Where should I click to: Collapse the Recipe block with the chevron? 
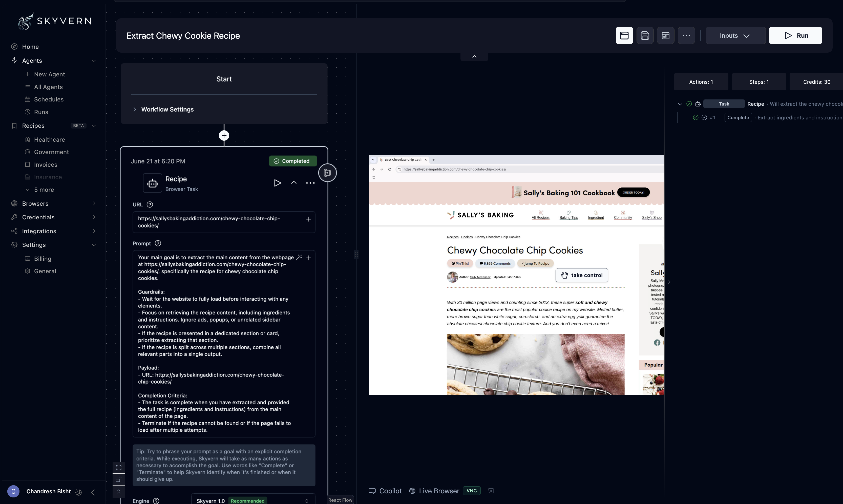click(294, 183)
